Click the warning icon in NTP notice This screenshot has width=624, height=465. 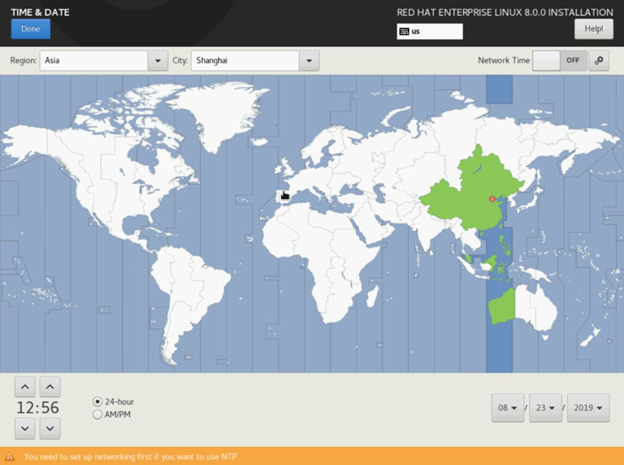coord(10,457)
